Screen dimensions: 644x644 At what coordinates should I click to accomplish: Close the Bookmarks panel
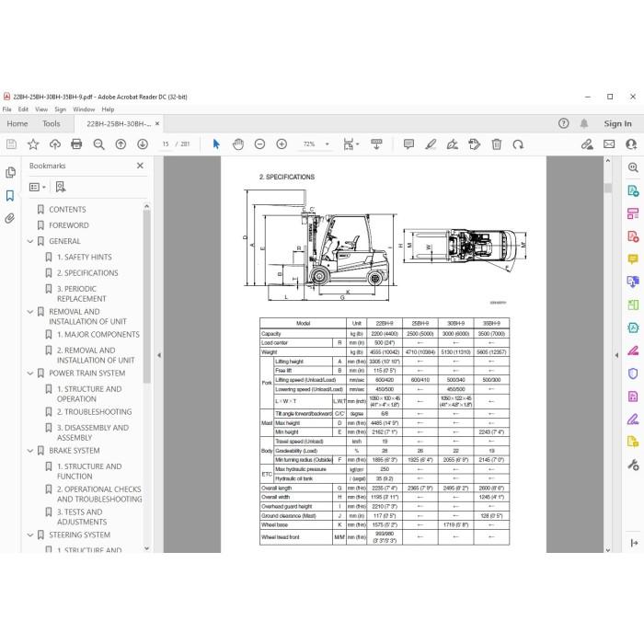pyautogui.click(x=140, y=166)
